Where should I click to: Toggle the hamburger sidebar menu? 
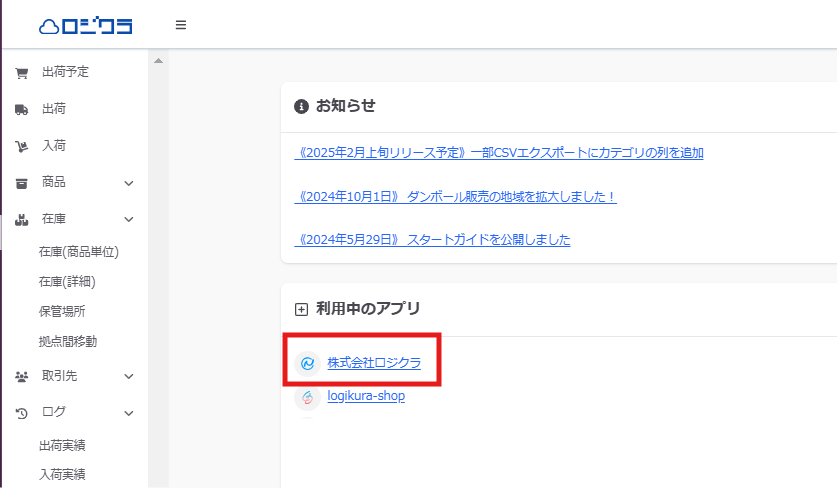(x=181, y=25)
